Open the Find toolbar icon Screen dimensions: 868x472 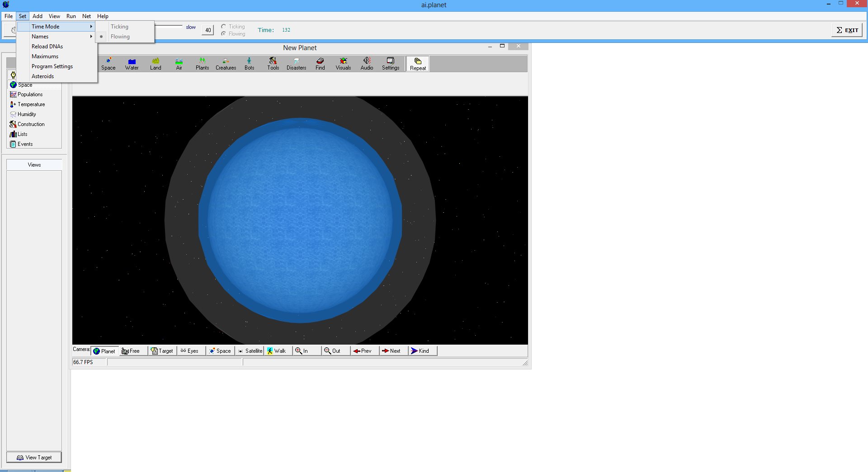[320, 64]
